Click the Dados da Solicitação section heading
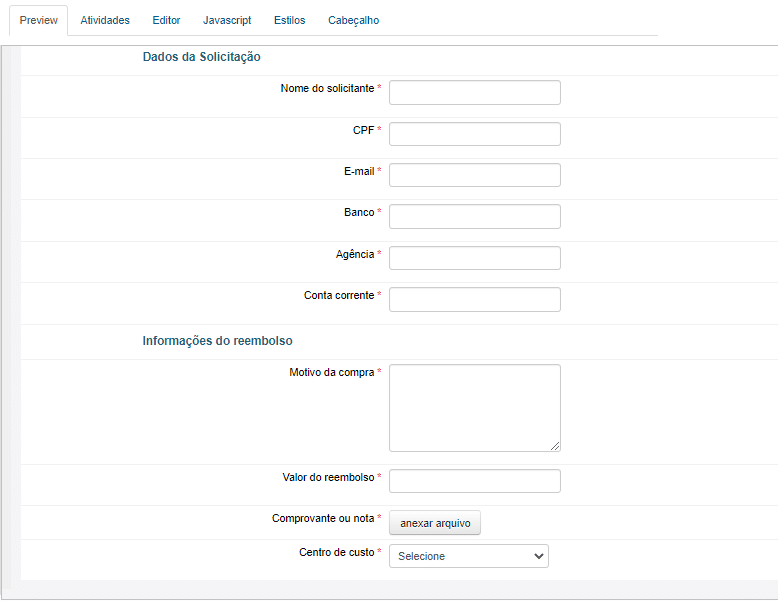Image resolution: width=778 pixels, height=614 pixels. click(x=201, y=57)
